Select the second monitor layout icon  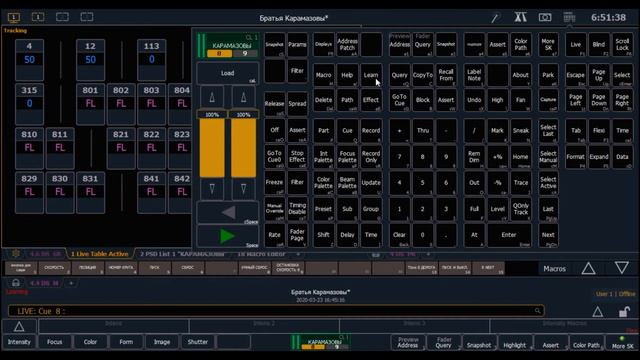tap(38, 17)
